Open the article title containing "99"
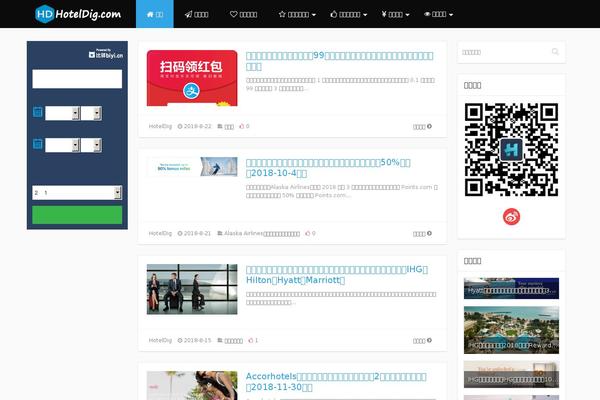The width and height of the screenshot is (600, 400). tap(340, 61)
